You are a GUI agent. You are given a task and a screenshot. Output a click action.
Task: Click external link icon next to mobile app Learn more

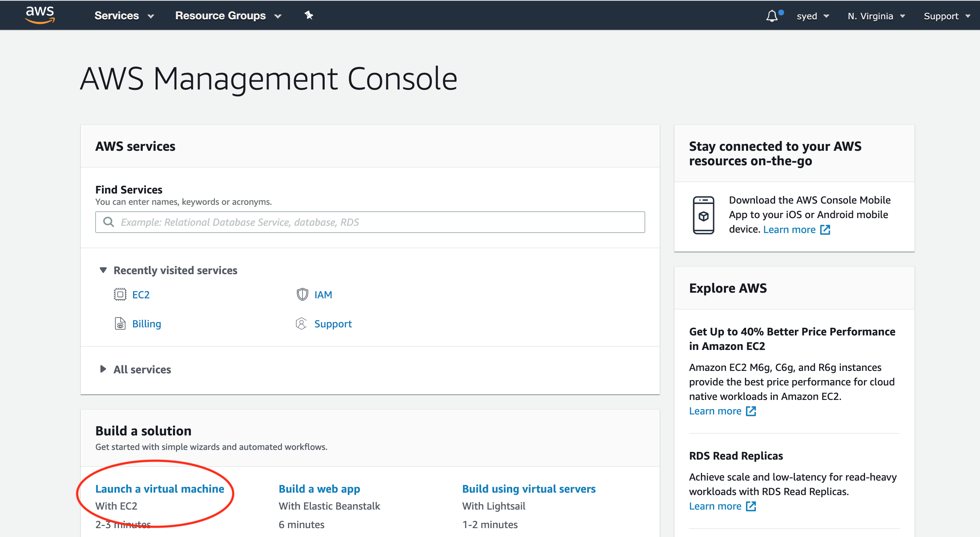[x=825, y=229]
